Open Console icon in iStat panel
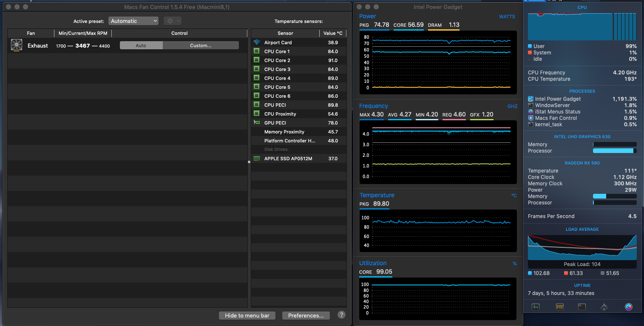644x326 pixels. click(559, 306)
